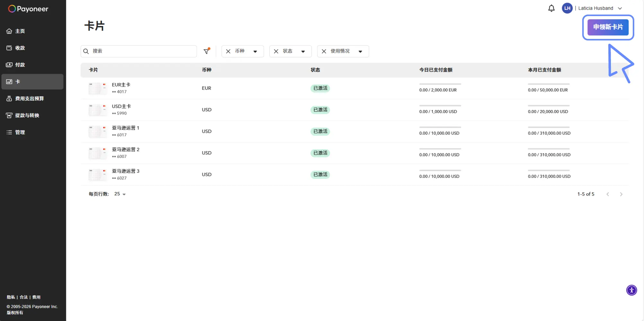Open 付款 in the sidebar
644x321 pixels.
point(32,65)
